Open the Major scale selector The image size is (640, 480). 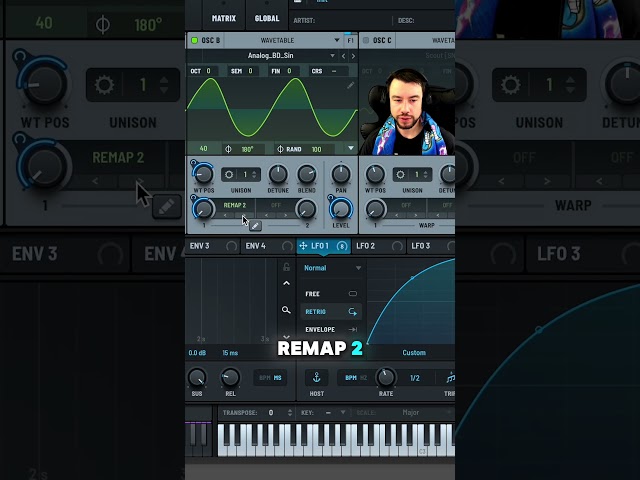click(x=411, y=413)
